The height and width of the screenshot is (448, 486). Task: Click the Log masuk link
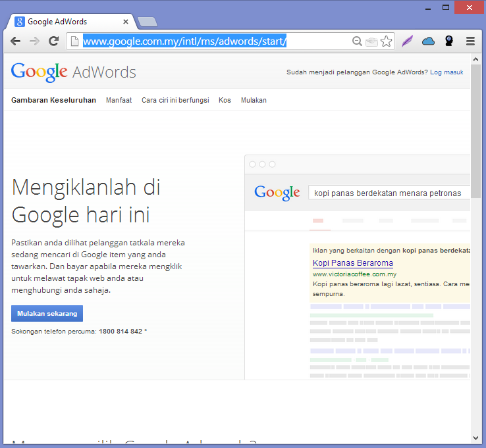click(x=446, y=72)
